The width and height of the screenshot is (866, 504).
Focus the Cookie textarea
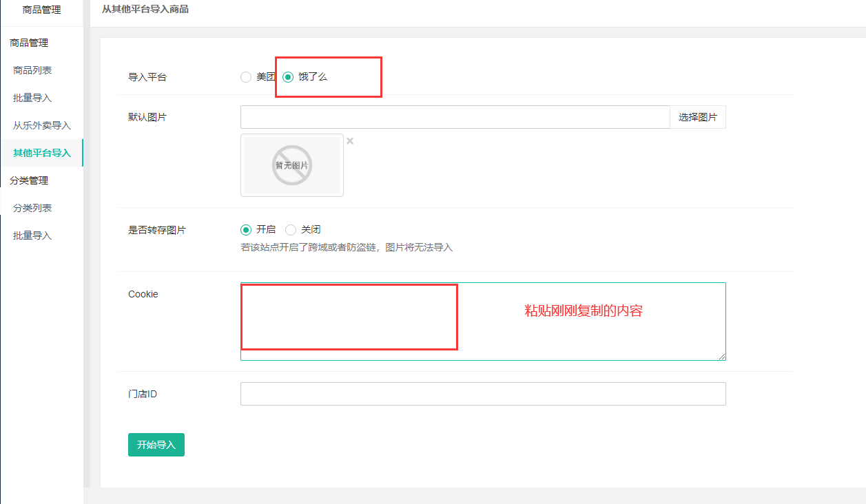(x=483, y=322)
